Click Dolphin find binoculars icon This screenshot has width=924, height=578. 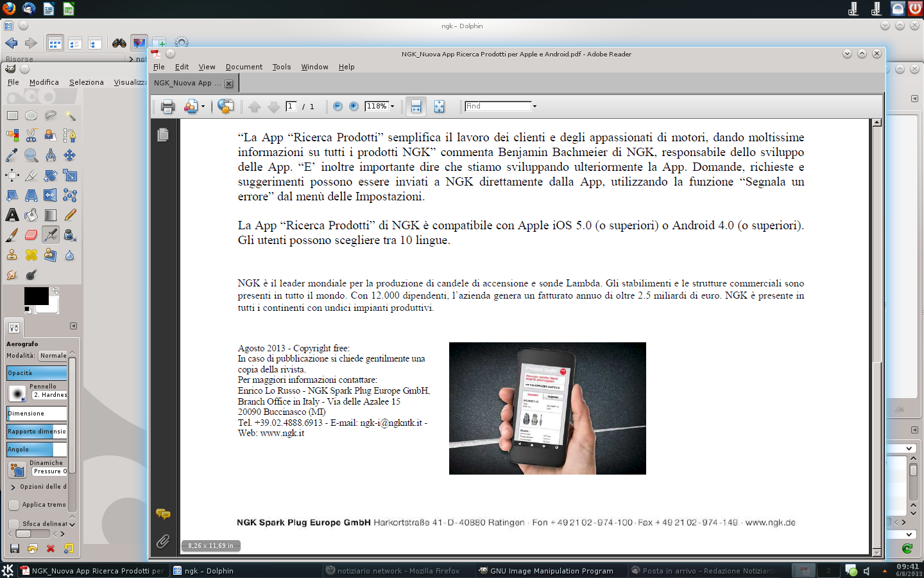click(x=119, y=43)
